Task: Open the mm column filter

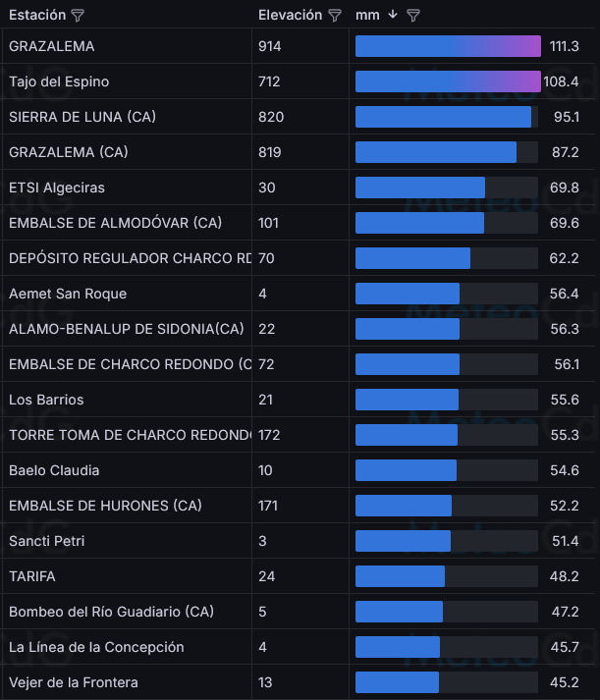Action: 413,16
